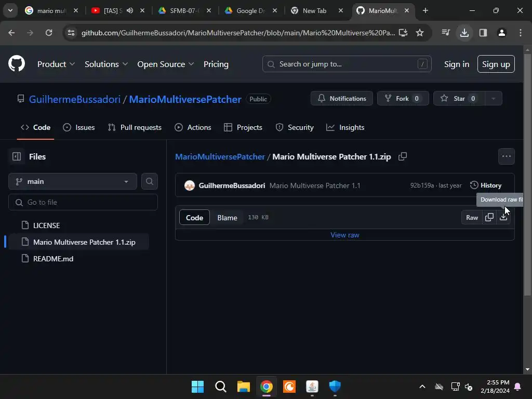Switch to the Issues tab
532x399 pixels.
tap(79, 127)
